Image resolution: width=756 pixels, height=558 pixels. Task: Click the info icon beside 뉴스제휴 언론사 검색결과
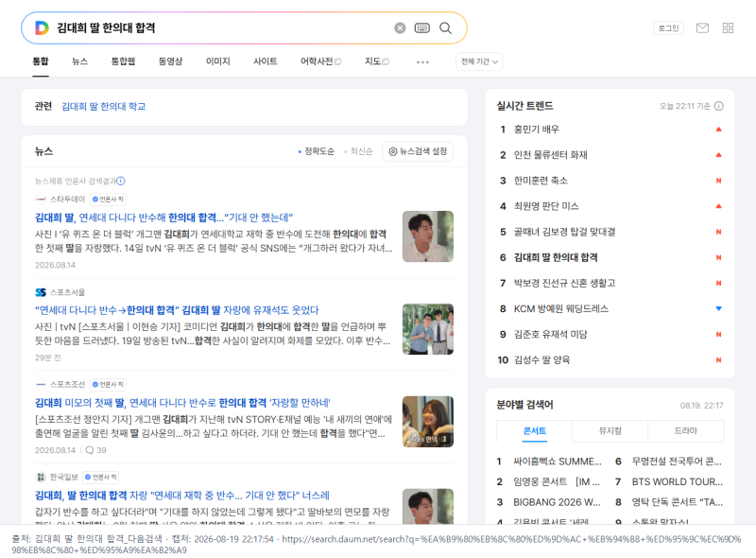[121, 181]
